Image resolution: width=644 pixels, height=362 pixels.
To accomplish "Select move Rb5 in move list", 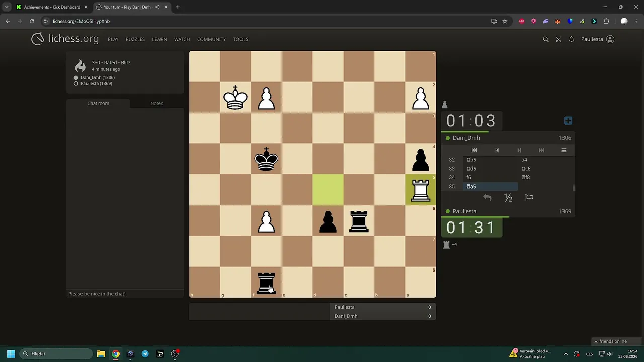I will [x=490, y=160].
